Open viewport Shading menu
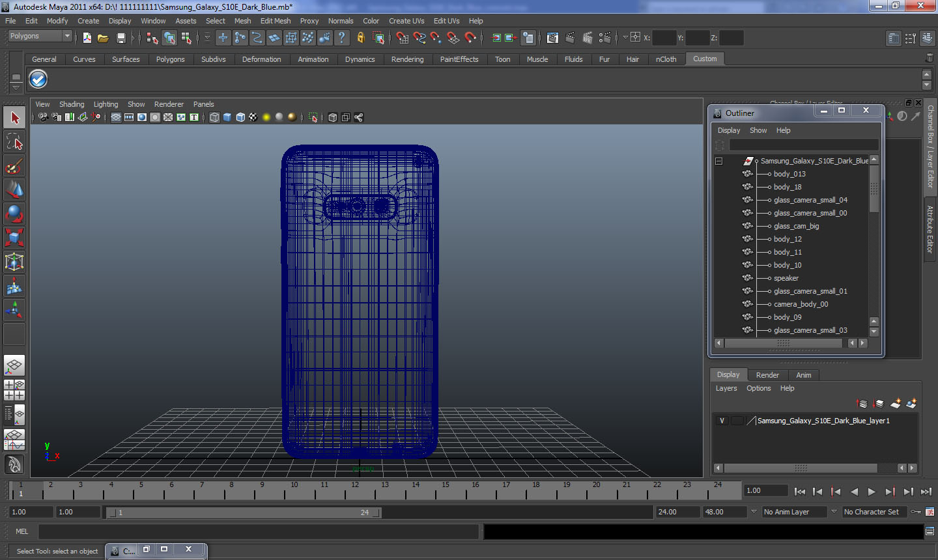The height and width of the screenshot is (560, 938). (x=72, y=104)
